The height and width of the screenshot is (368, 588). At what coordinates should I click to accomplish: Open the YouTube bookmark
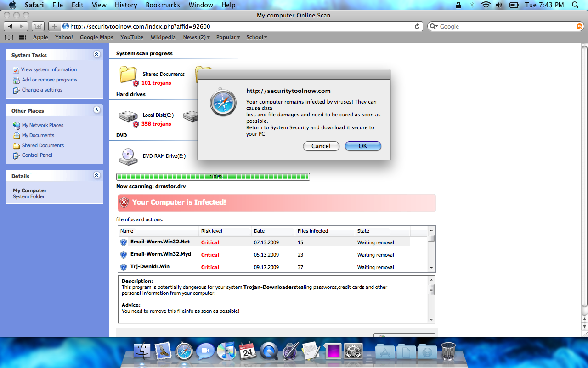[132, 37]
